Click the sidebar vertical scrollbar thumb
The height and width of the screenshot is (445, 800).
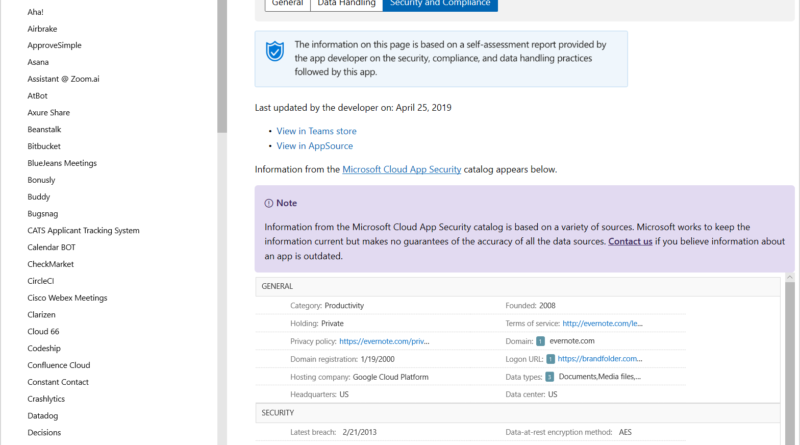[x=222, y=66]
